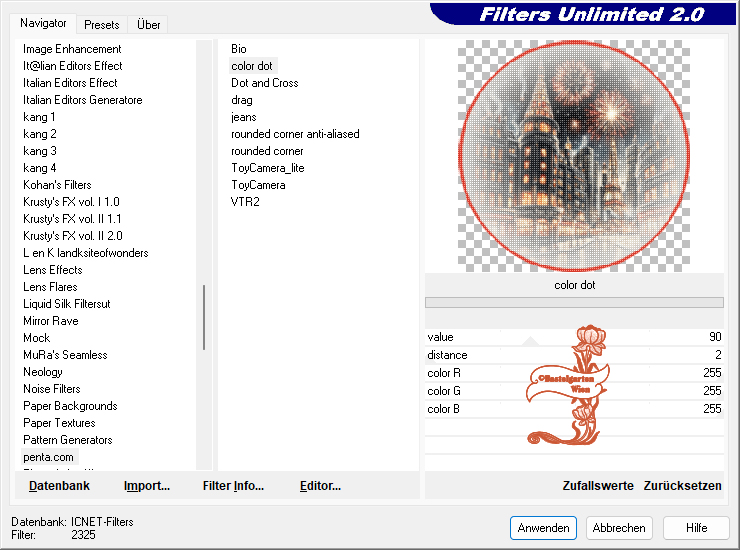This screenshot has height=550, width=740.
Task: Choose rounded corner anti-aliased filter
Action: (x=295, y=134)
